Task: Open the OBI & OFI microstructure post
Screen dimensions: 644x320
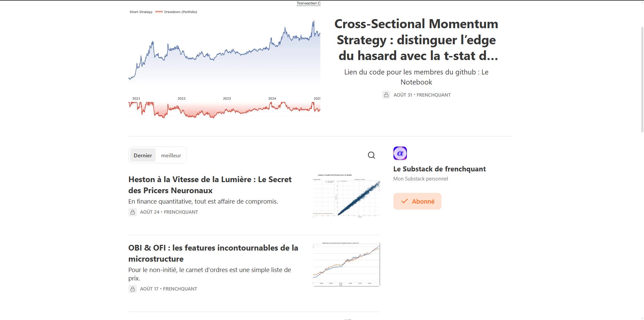Action: [213, 253]
